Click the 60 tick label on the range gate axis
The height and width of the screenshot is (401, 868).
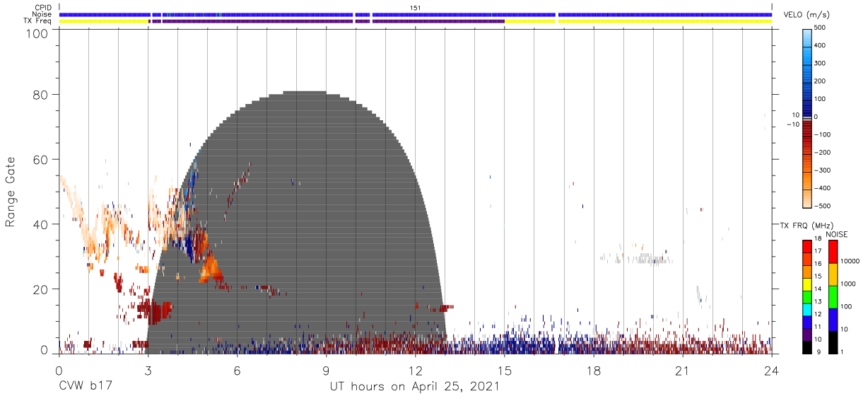tap(40, 160)
